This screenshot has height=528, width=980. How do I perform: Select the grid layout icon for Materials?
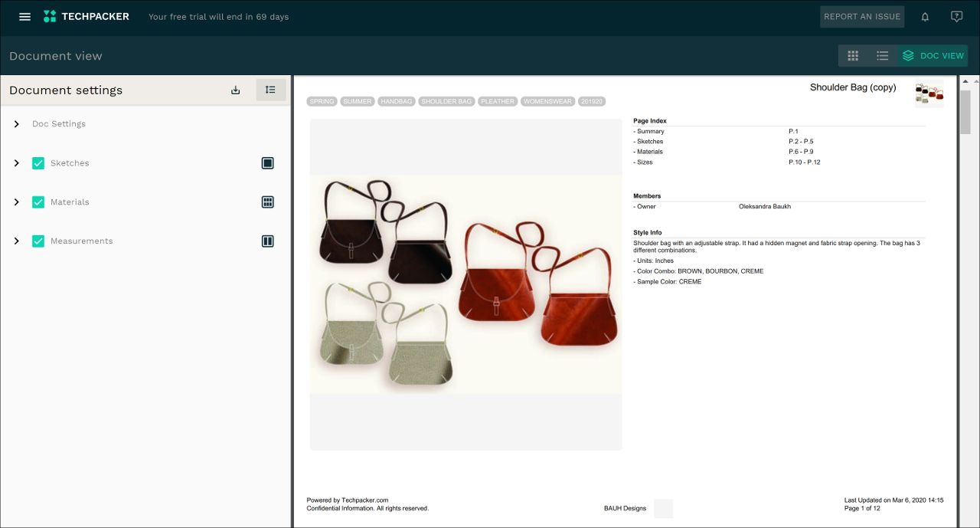pyautogui.click(x=267, y=202)
